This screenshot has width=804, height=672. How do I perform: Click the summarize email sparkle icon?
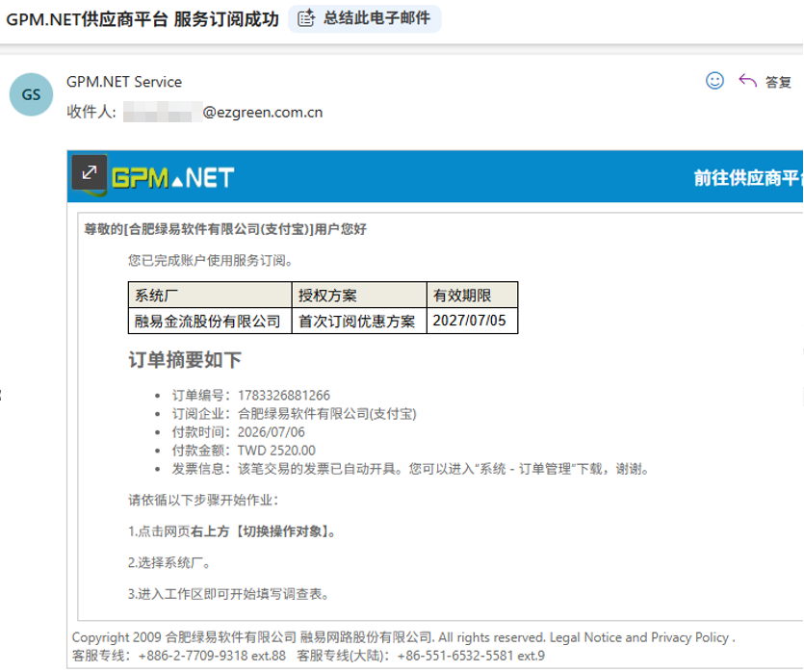coord(306,18)
